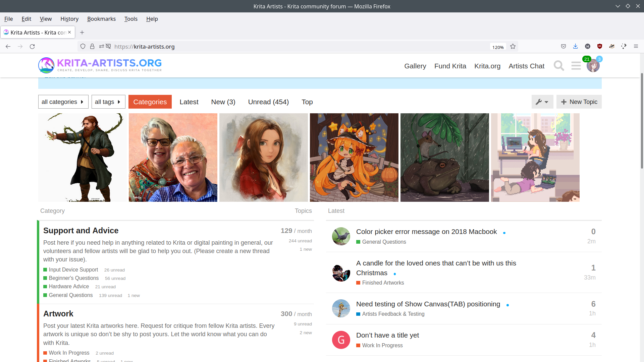The image size is (644, 362).
Task: Expand the all tags dropdown
Action: (x=108, y=102)
